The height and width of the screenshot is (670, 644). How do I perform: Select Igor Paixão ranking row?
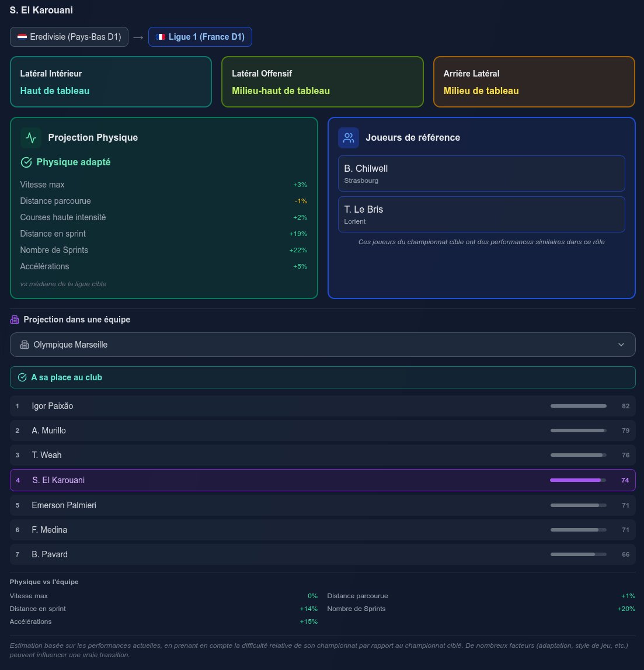[x=322, y=406]
